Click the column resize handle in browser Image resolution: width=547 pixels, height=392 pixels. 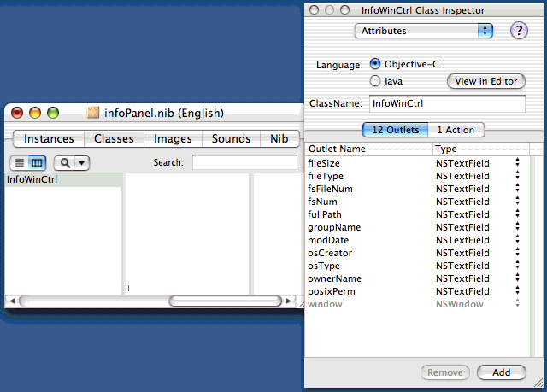coord(127,289)
